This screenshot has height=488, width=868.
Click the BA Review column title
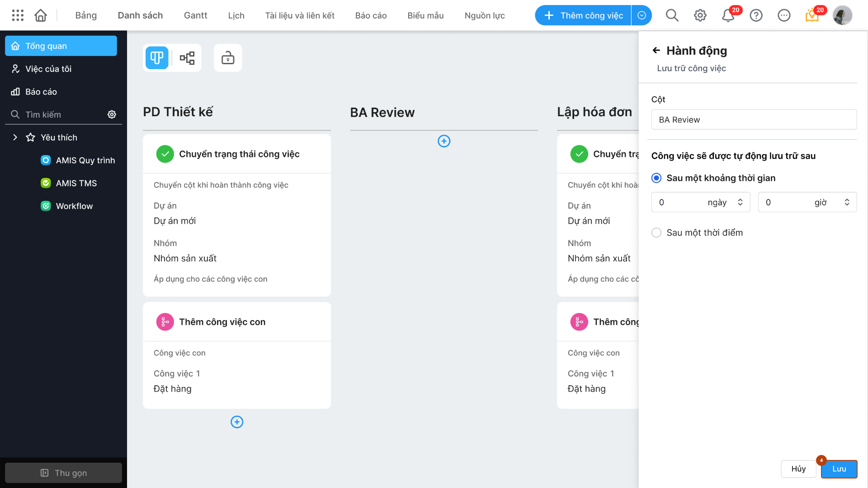pos(382,112)
